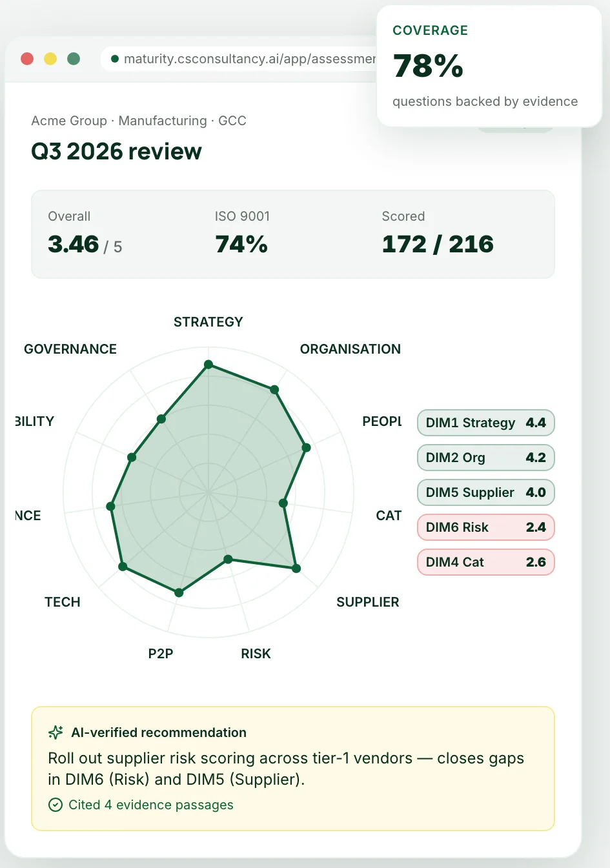
Task: Click the Q3 2026 review heading
Action: (x=116, y=152)
